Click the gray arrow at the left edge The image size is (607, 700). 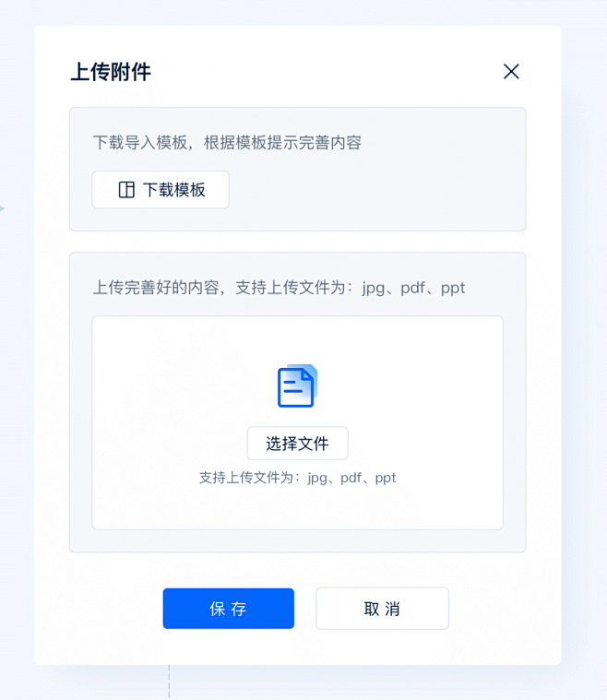2,208
